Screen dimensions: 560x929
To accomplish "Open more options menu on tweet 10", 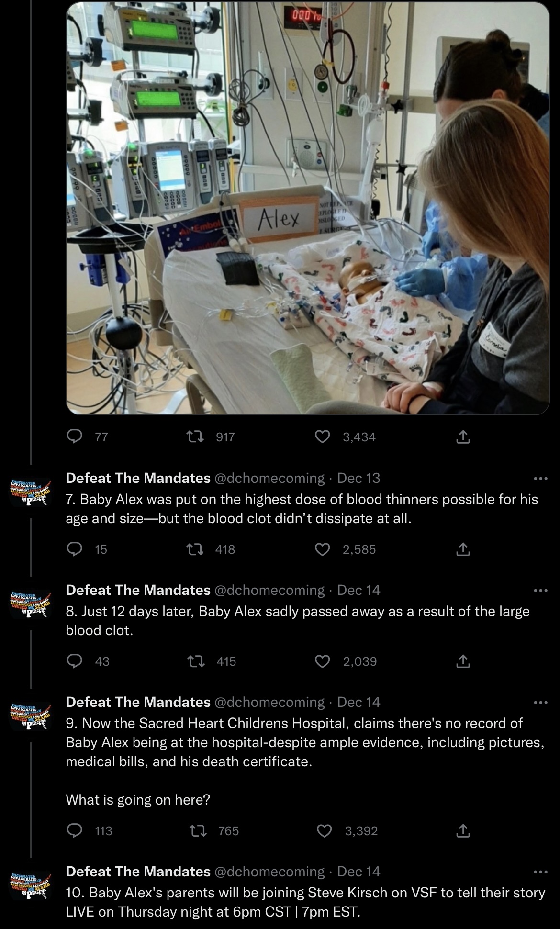I will coord(540,872).
